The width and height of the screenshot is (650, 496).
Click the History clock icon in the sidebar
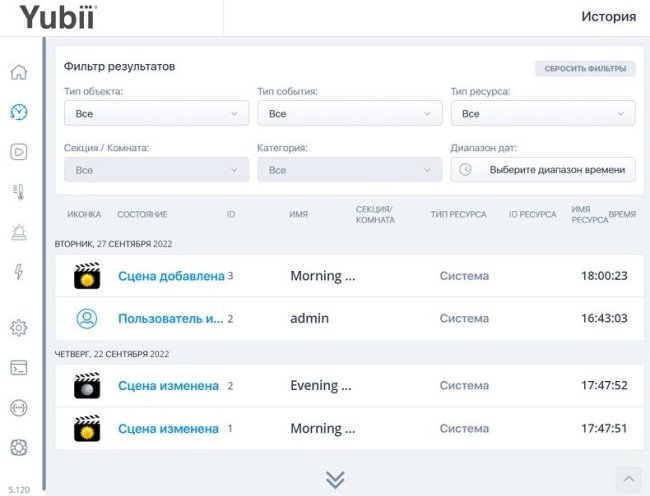tap(18, 112)
